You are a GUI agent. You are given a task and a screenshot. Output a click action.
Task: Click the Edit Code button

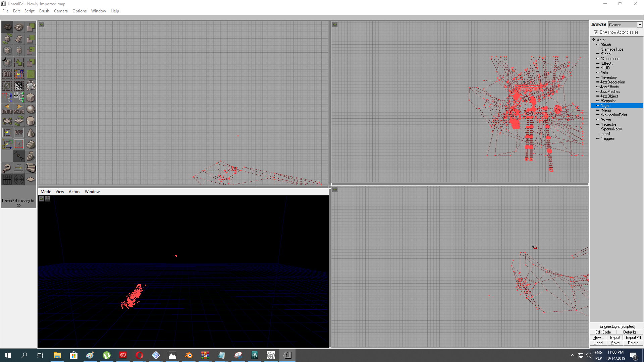603,332
